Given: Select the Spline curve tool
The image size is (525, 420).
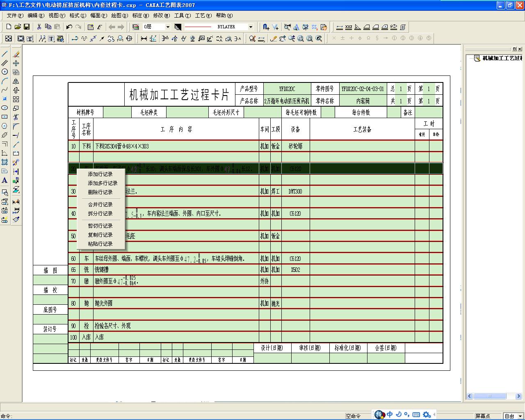Looking at the screenshot, I should point(5,90).
